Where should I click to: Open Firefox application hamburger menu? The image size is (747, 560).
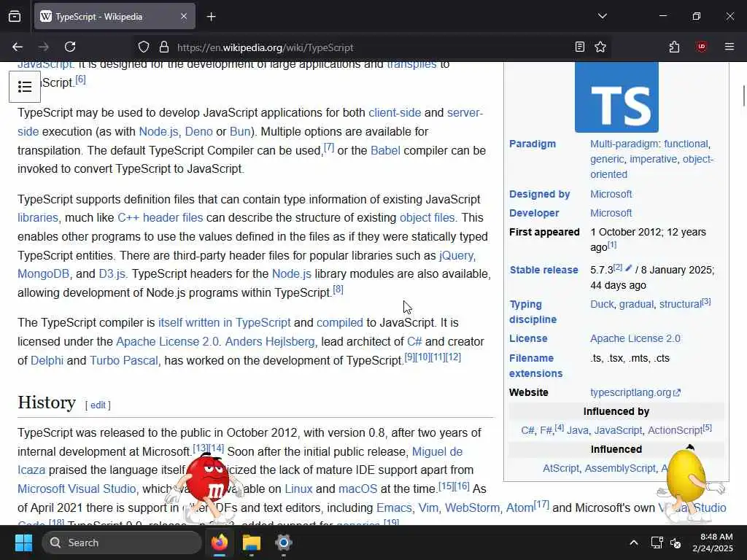(729, 47)
